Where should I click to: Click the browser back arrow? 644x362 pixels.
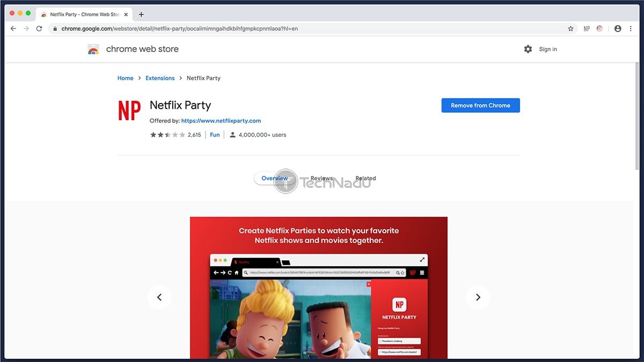point(13,28)
